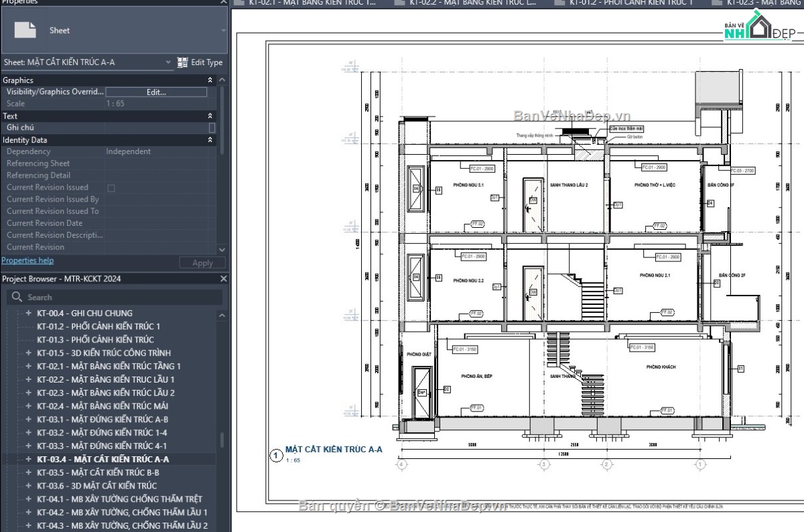Click the Dependency value Independent
The height and width of the screenshot is (532, 804).
tap(129, 151)
